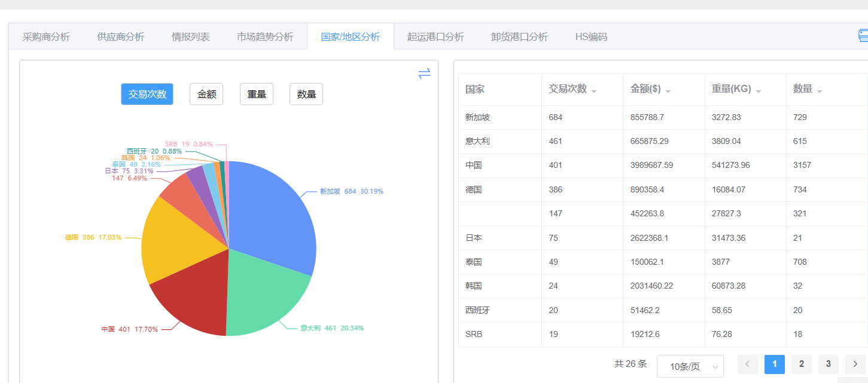Sort table by 交易次数 sort arrow
868x383 pixels.
tap(594, 91)
